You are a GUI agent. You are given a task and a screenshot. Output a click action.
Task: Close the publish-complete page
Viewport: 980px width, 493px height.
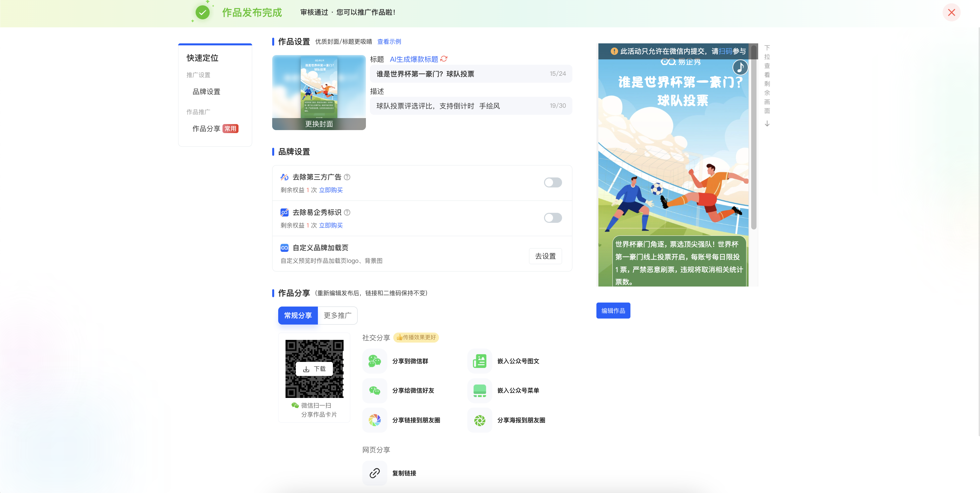click(951, 13)
